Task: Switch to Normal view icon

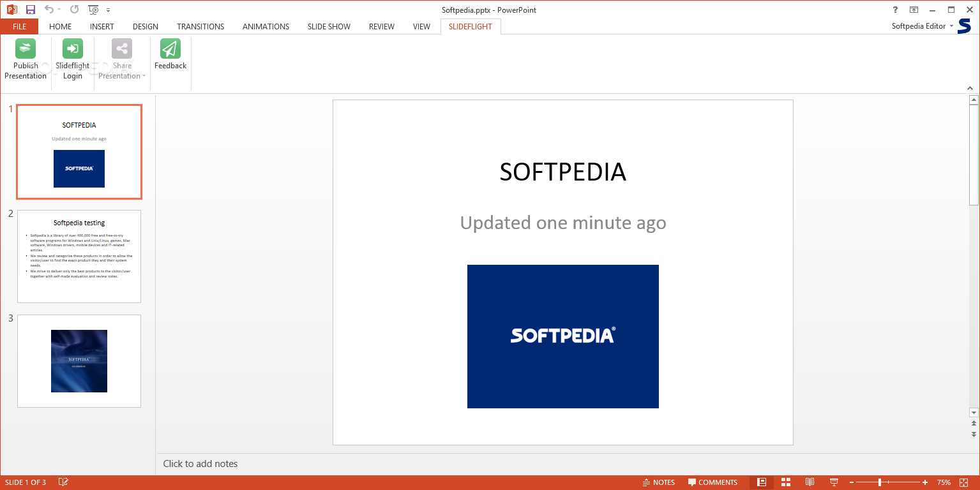Action: tap(762, 482)
